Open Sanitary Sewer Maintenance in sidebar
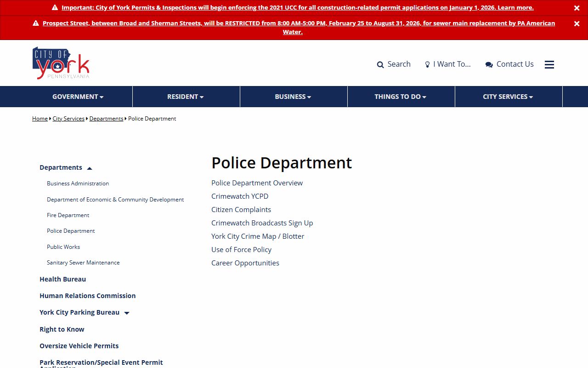Viewport: 588px width, 368px height. point(83,263)
